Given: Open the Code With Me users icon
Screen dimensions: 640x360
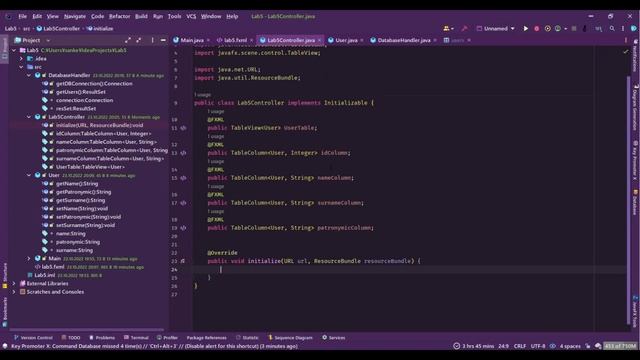Looking at the screenshot, I should pyautogui.click(x=447, y=29).
